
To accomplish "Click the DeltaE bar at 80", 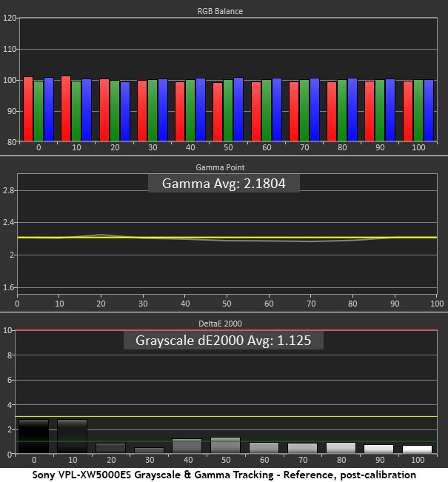I will [341, 448].
